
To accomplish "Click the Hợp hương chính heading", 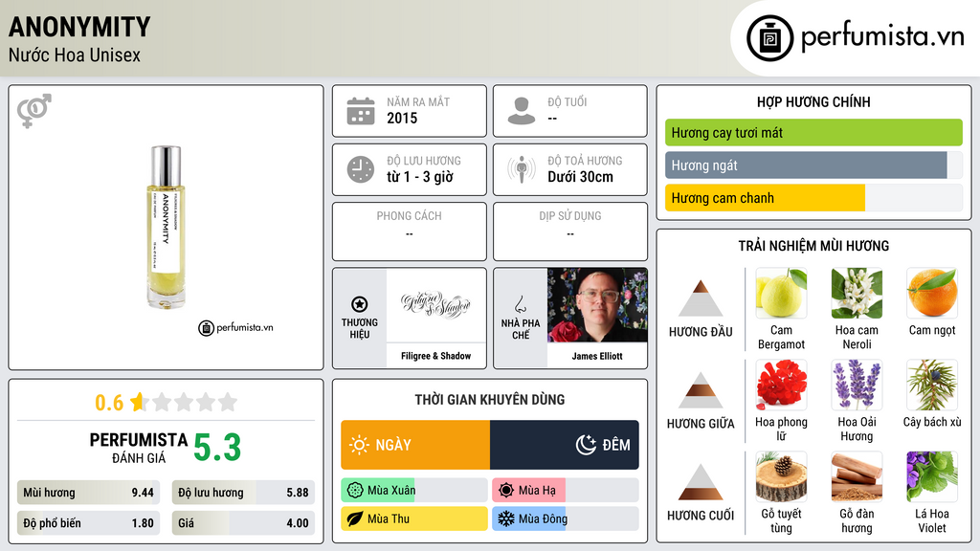I will tap(813, 101).
